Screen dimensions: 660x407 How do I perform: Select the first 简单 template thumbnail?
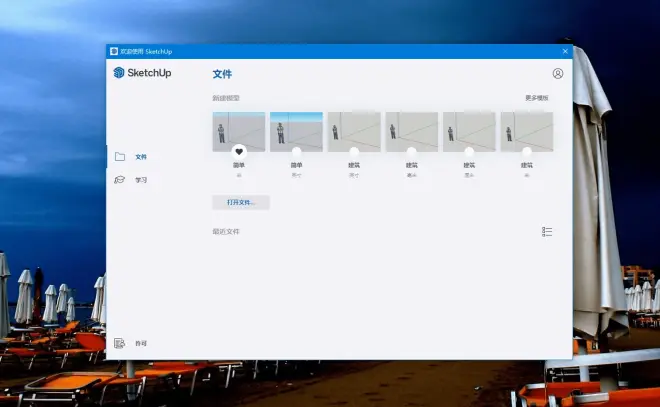click(x=239, y=130)
